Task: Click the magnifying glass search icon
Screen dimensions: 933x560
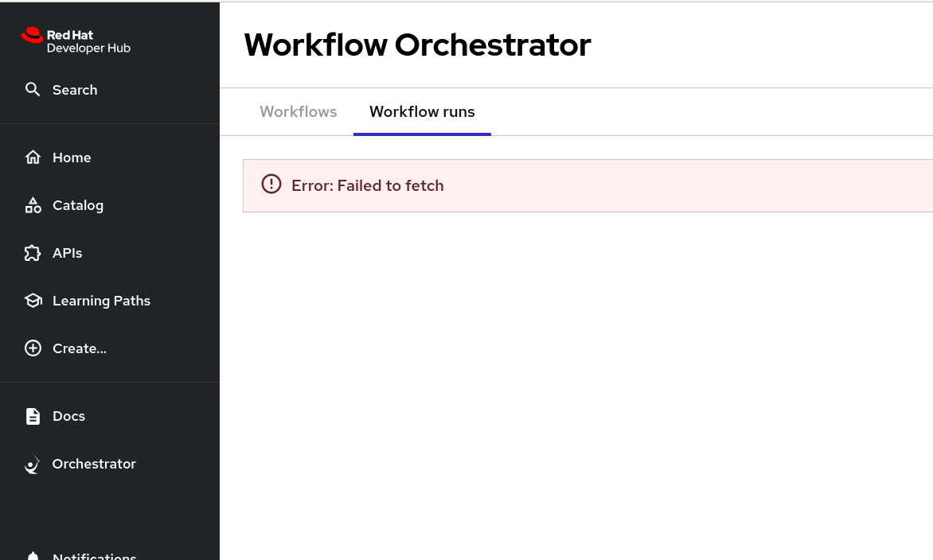Action: (33, 89)
